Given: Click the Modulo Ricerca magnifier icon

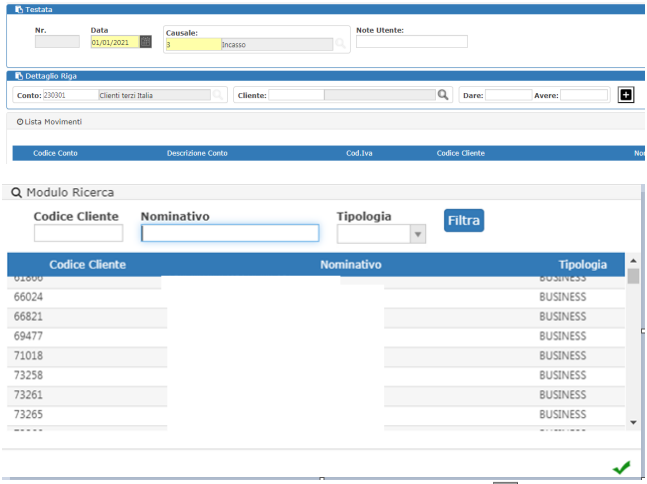Looking at the screenshot, I should (x=16, y=192).
